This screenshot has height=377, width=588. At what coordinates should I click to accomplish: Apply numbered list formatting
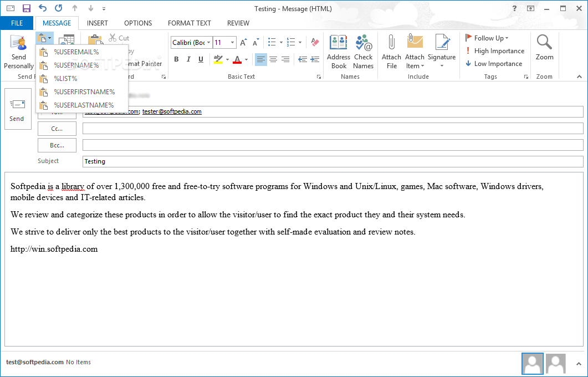point(291,42)
